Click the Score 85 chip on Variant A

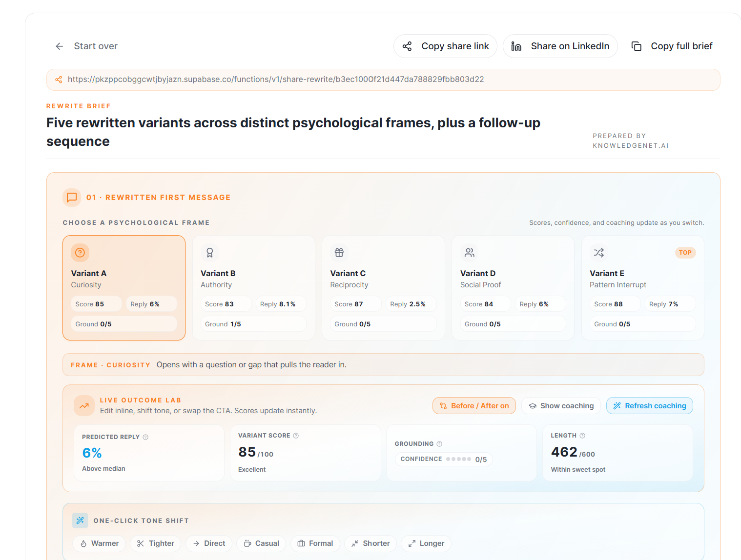tap(96, 304)
